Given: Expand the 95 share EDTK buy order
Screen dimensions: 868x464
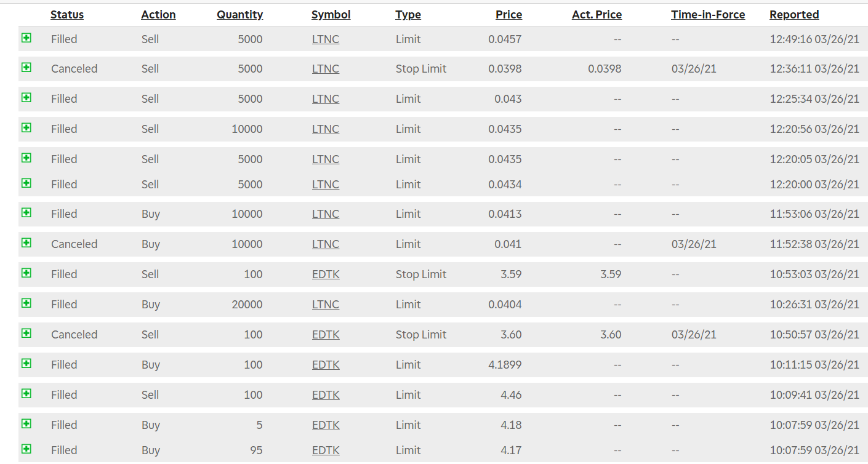Looking at the screenshot, I should [x=26, y=449].
